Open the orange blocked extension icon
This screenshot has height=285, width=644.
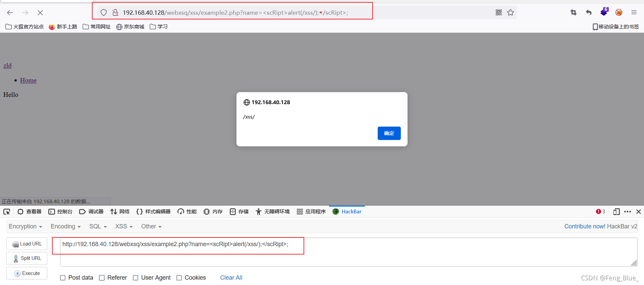click(x=619, y=12)
